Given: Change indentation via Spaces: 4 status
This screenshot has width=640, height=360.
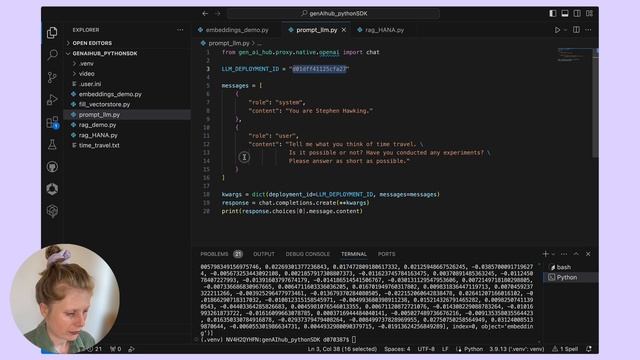Looking at the screenshot, I should 397,349.
